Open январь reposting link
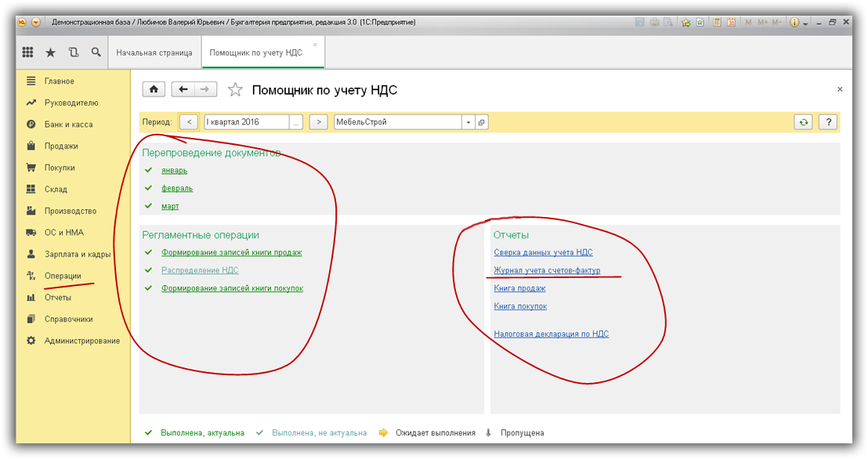Screen dimensions: 868x459 pyautogui.click(x=175, y=171)
